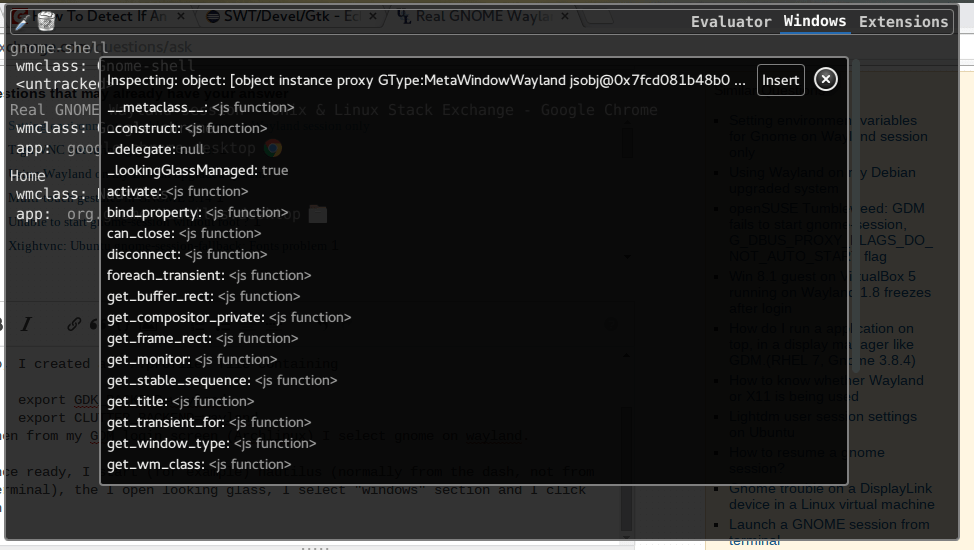Viewport: 974px width, 550px height.
Task: Open 'How to know whether Wayland' link
Action: coord(826,388)
